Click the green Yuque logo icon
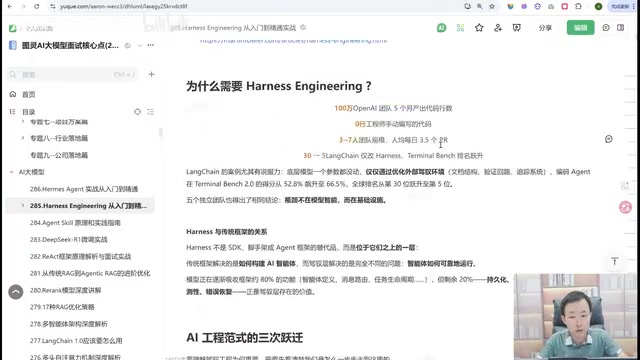Image resolution: width=640 pixels, height=360 pixels. pos(13,28)
